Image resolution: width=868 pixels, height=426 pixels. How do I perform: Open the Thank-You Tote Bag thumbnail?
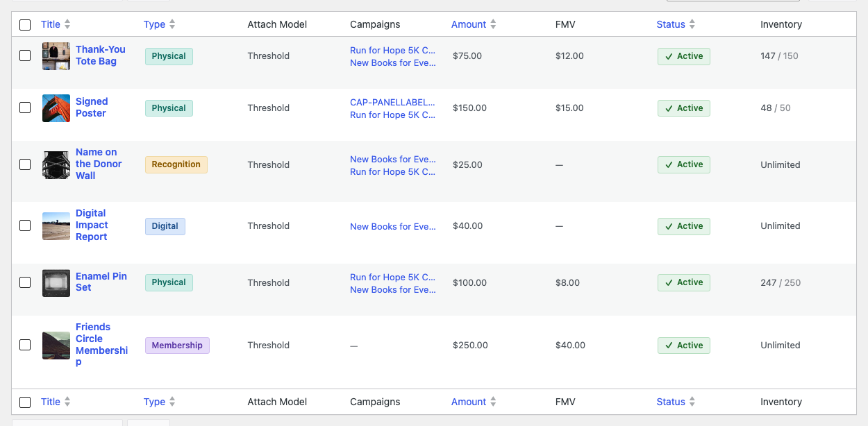click(56, 56)
